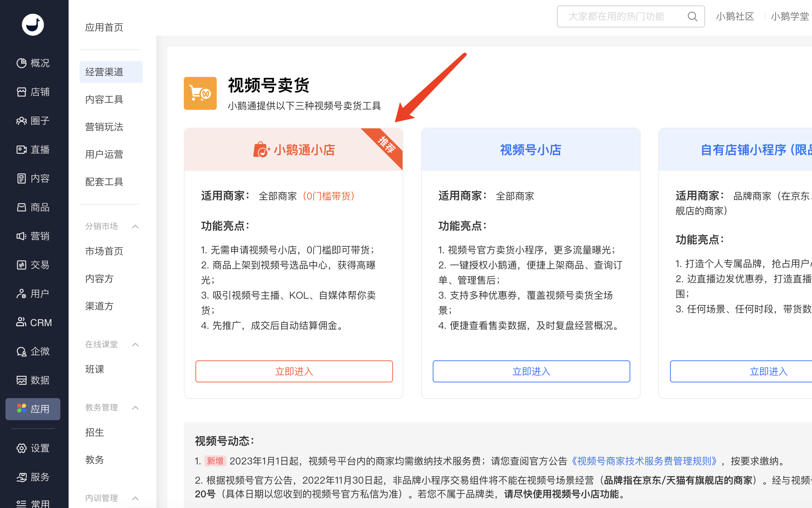Click the 视频号卖货 orange cart icon
The height and width of the screenshot is (508, 812).
point(200,93)
